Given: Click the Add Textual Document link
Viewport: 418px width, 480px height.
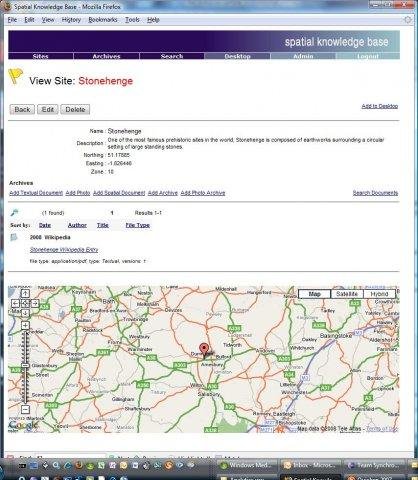Looking at the screenshot, I should 36,193.
